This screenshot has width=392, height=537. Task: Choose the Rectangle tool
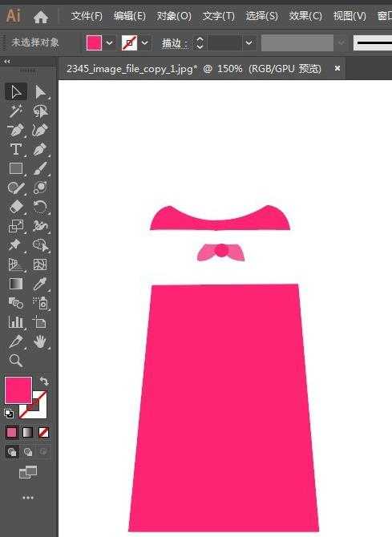[x=16, y=168]
